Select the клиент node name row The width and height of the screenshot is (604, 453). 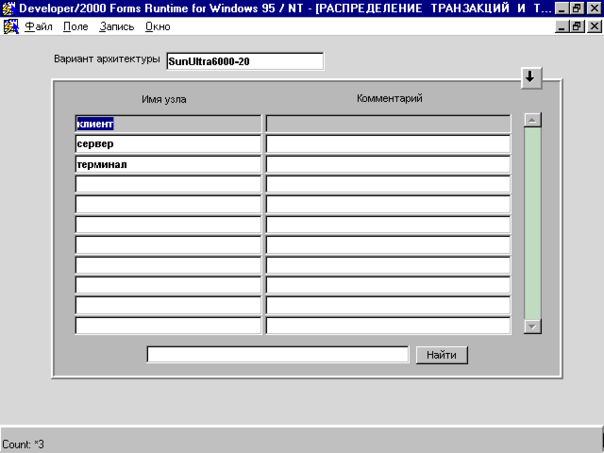168,124
